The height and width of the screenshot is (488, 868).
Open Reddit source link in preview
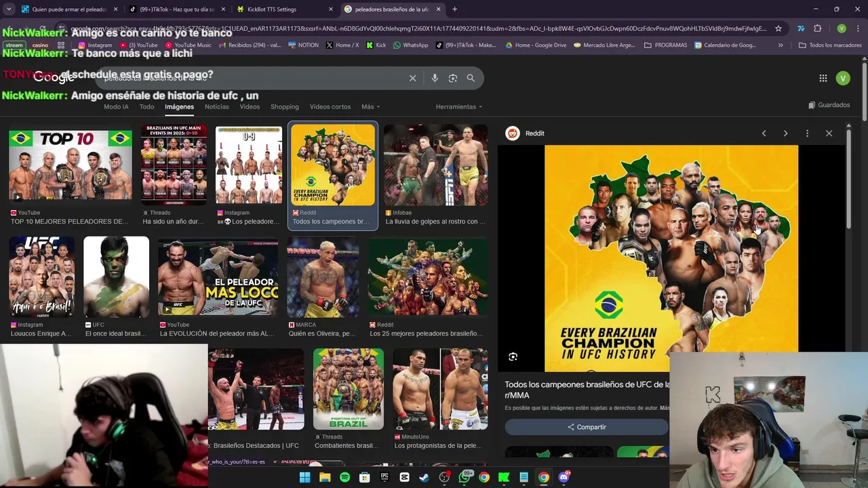[526, 134]
